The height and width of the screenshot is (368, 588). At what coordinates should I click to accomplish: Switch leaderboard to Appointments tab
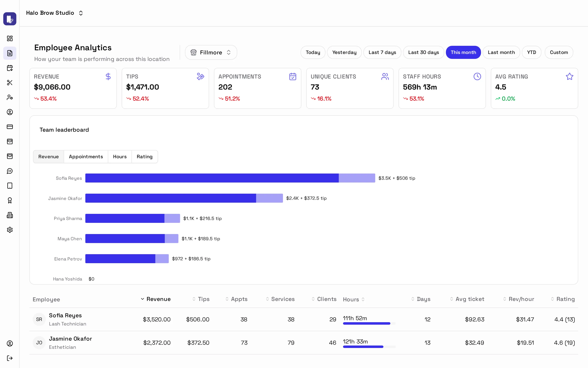pos(86,156)
